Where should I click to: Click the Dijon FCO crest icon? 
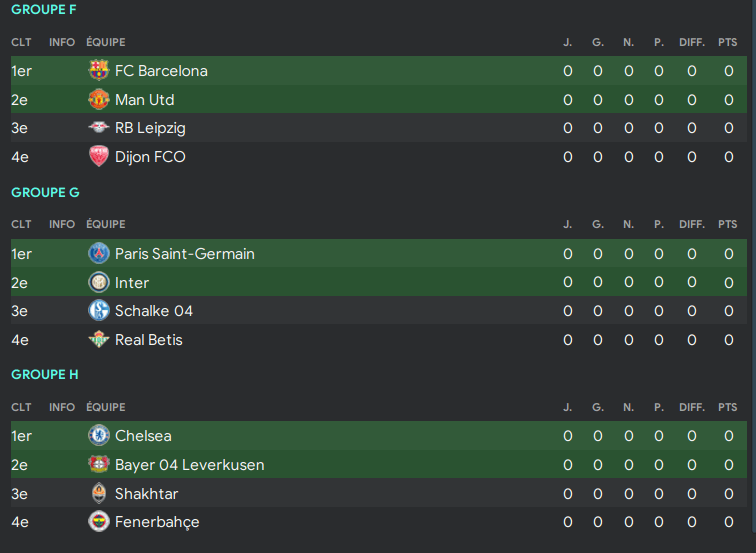tap(99, 157)
